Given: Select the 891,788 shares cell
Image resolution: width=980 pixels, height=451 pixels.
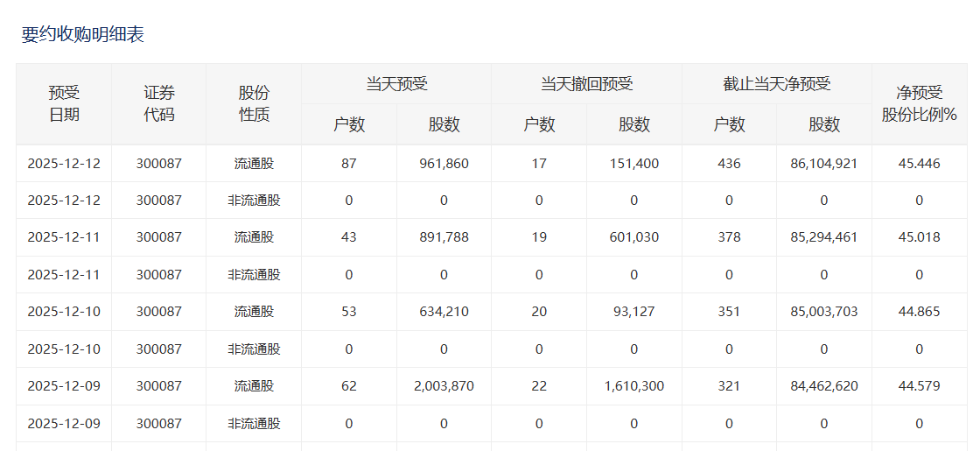Looking at the screenshot, I should pyautogui.click(x=444, y=237).
